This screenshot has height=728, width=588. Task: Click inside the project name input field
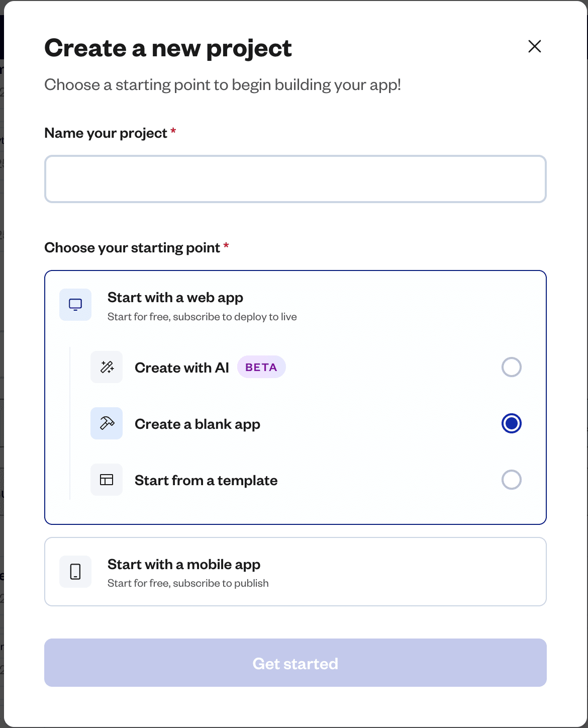coord(295,179)
